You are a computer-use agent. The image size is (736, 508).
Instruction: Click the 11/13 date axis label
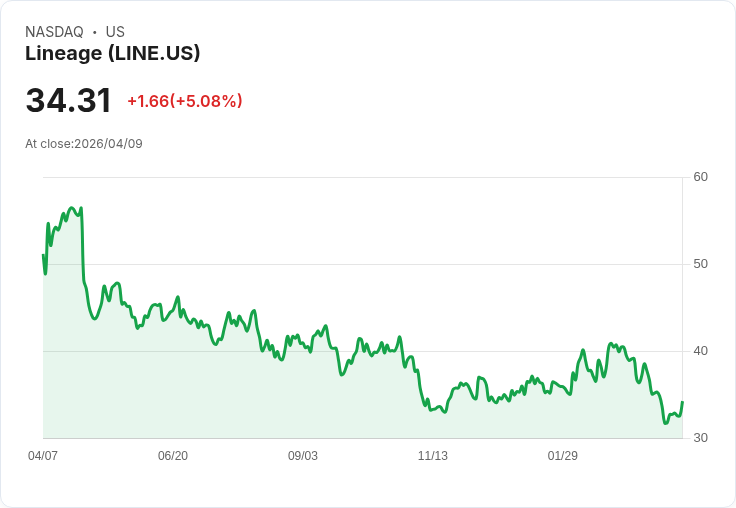pos(433,456)
